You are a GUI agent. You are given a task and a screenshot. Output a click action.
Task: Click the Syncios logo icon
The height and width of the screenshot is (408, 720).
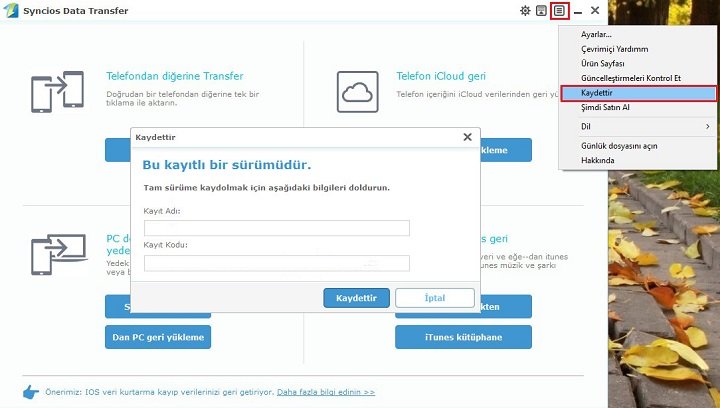point(11,10)
